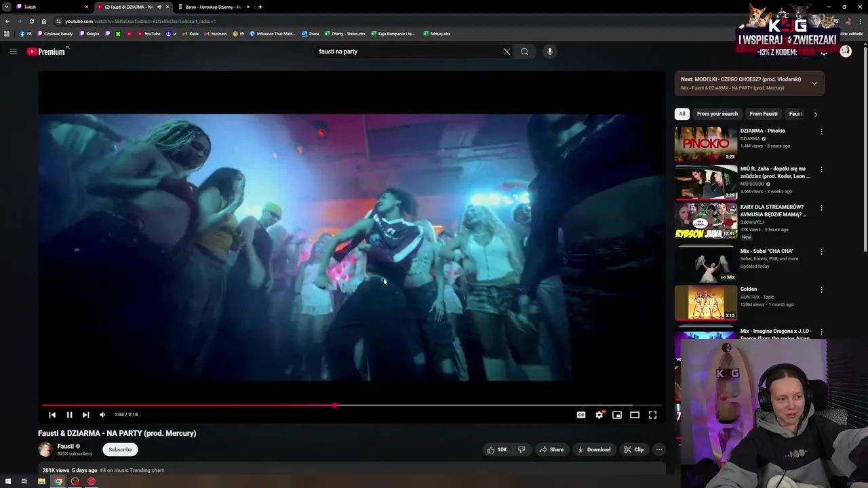Open the YouTube hamburger guide menu
The image size is (868, 488).
coord(13,52)
